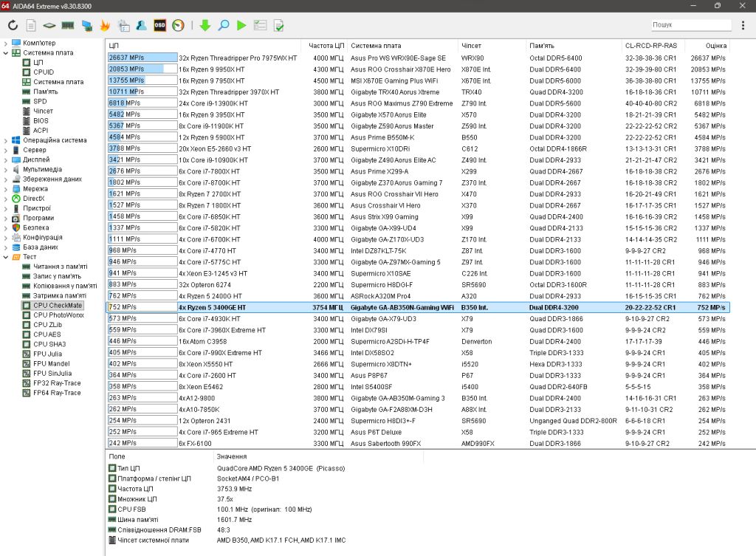Click the Refresh toolbar icon

(13, 25)
